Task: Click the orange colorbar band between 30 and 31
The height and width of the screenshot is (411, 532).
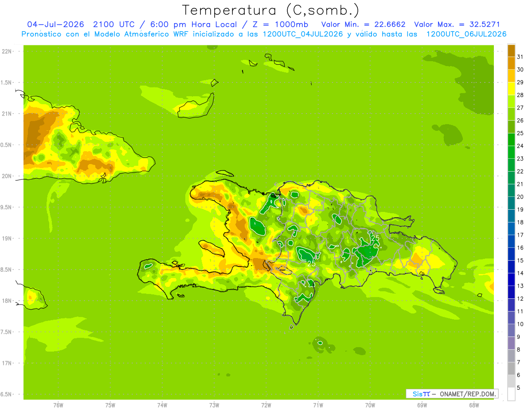Action: click(511, 63)
